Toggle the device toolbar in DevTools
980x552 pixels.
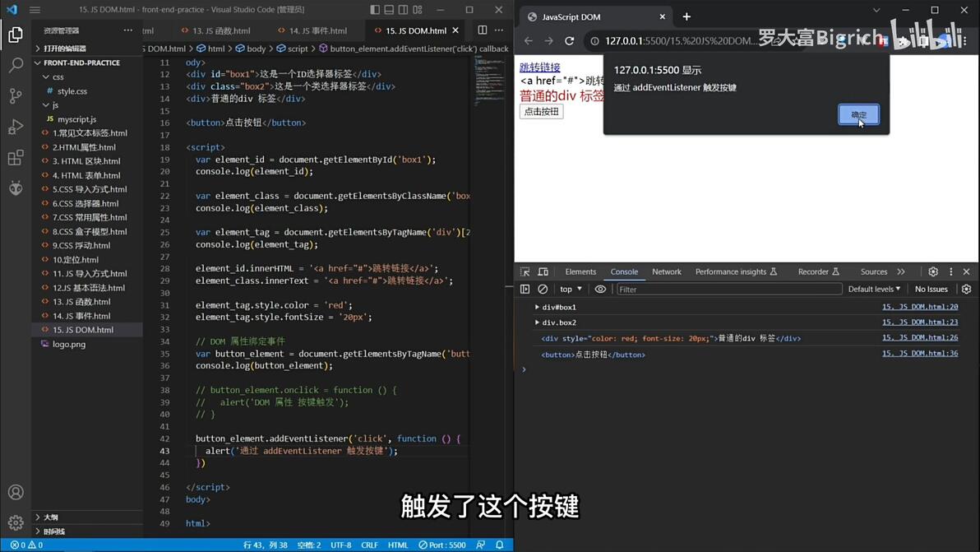(543, 272)
